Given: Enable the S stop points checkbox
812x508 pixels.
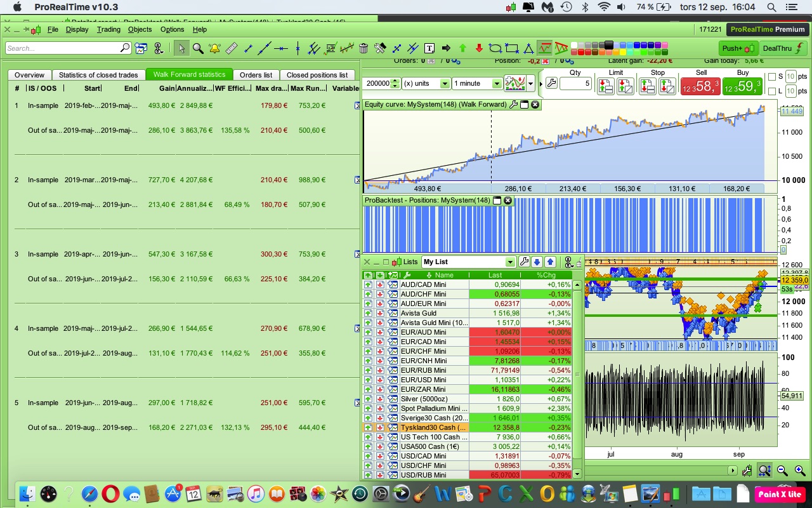Looking at the screenshot, I should click(x=772, y=77).
